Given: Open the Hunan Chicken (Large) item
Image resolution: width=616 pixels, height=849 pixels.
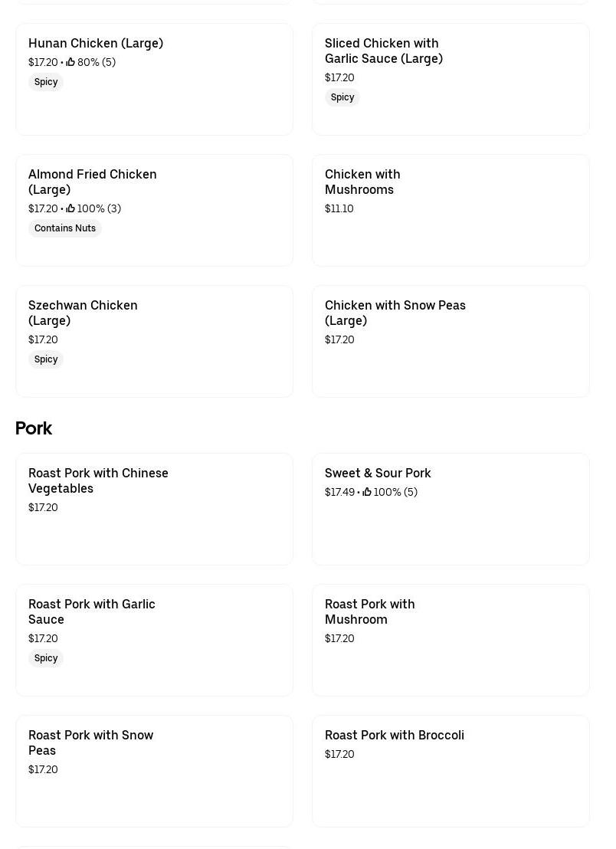Looking at the screenshot, I should point(96,44).
